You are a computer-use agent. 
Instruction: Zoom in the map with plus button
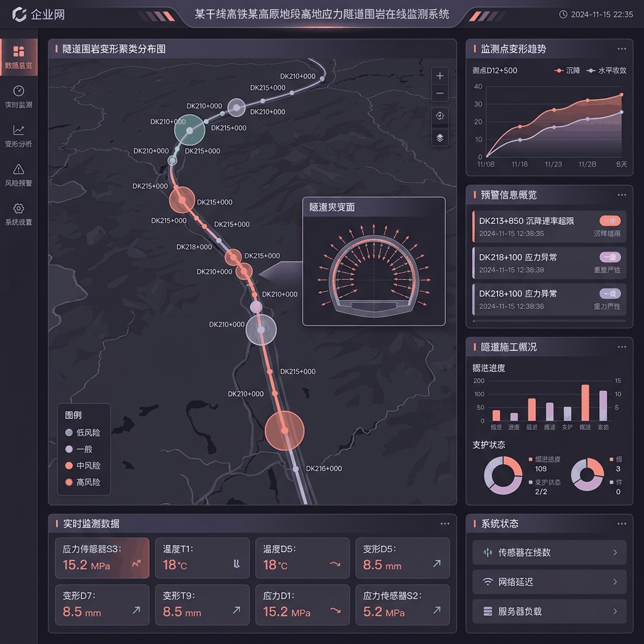(440, 75)
